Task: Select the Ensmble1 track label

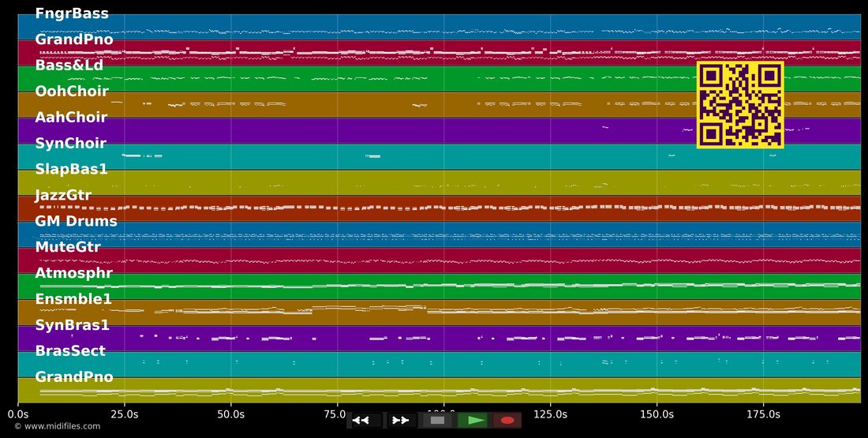Action: 73,299
